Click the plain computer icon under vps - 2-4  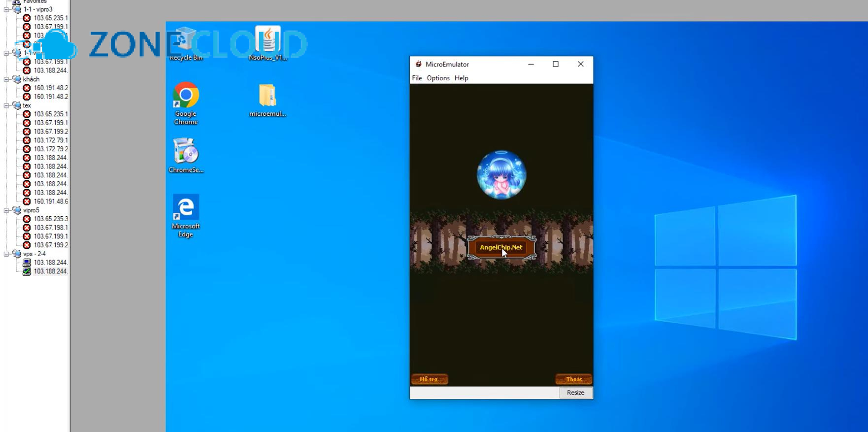tap(27, 263)
